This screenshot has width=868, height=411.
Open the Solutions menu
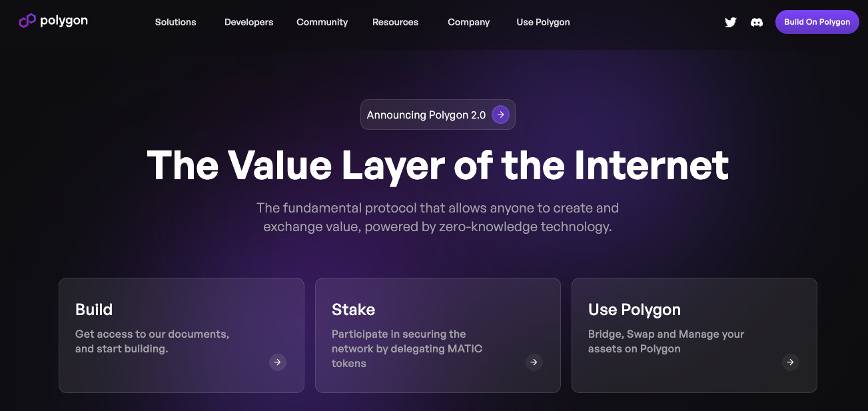pyautogui.click(x=175, y=22)
